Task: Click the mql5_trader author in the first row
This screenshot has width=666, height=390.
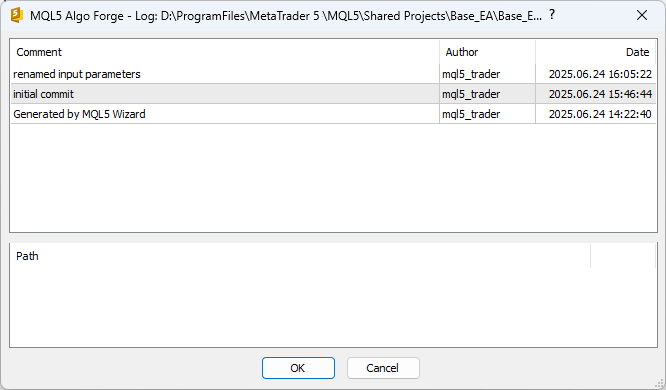Action: pos(471,74)
